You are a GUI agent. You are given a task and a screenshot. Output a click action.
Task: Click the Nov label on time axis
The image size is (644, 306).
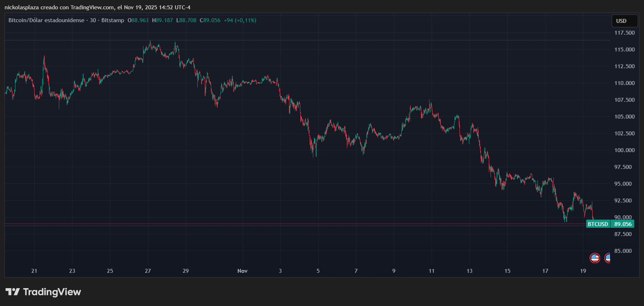[242, 271]
